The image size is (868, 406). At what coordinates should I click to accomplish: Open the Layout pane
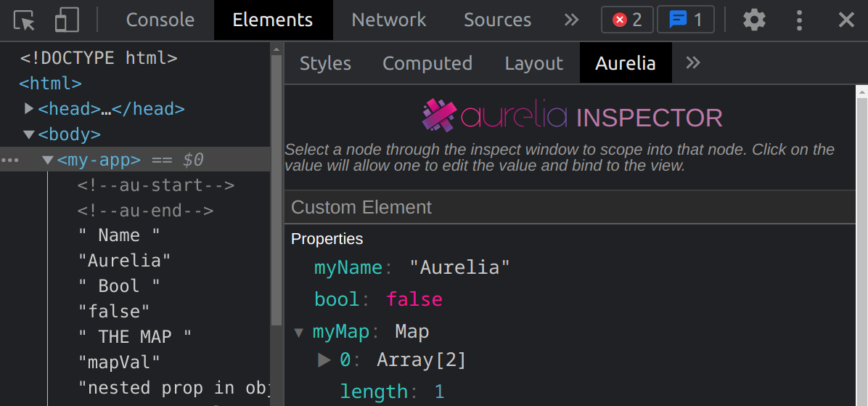[x=533, y=63]
